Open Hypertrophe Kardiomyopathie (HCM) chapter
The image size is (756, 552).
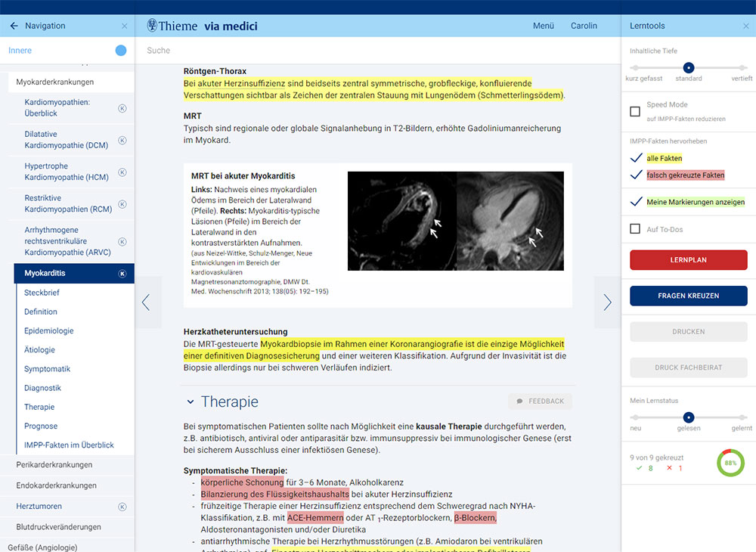pos(67,172)
